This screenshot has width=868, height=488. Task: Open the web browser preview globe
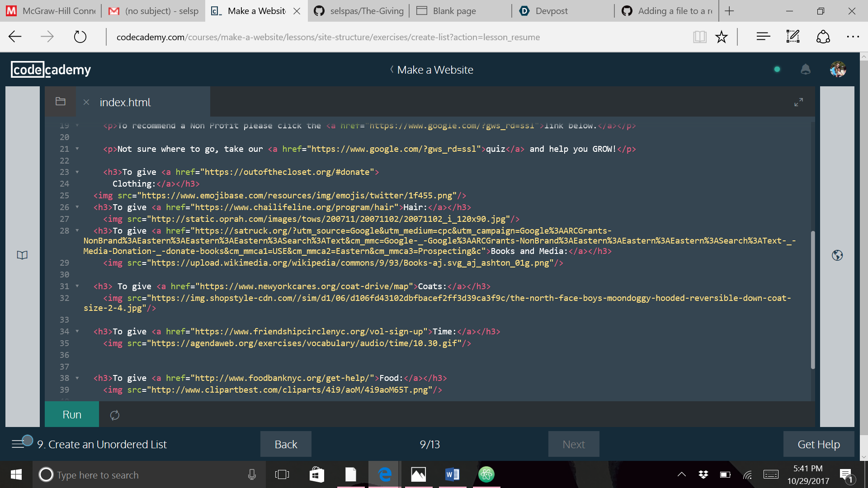click(x=837, y=255)
